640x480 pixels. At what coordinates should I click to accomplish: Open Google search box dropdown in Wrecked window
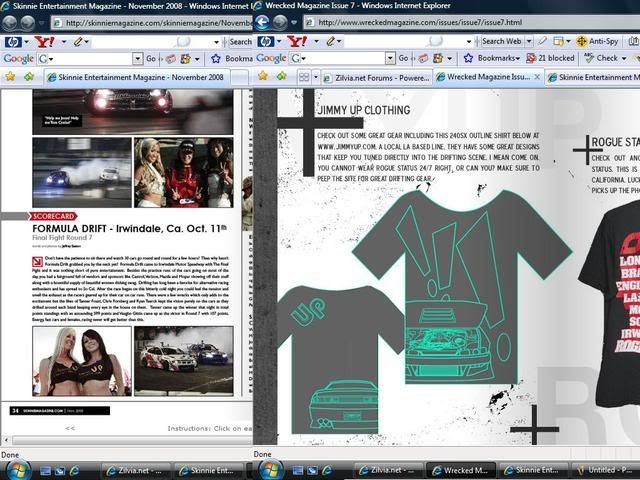[391, 58]
